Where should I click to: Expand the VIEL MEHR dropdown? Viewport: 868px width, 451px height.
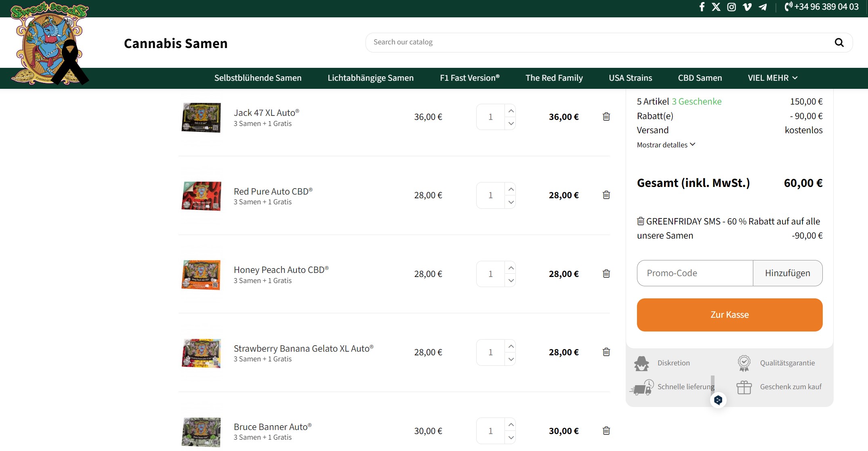point(773,78)
